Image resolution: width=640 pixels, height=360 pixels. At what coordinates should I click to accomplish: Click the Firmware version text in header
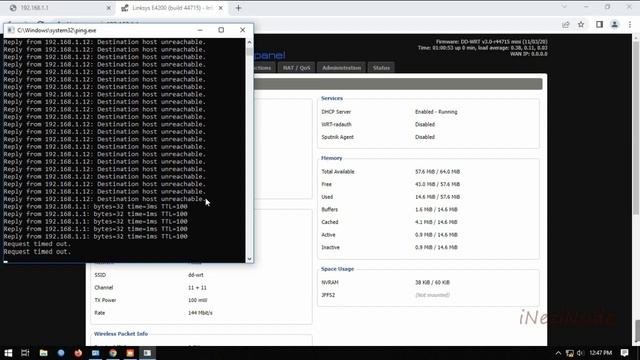(491, 42)
